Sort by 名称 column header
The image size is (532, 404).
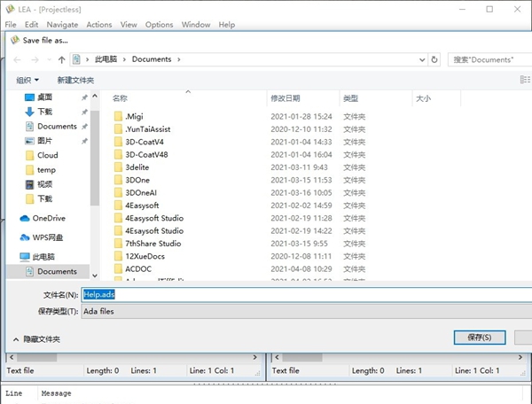coord(120,98)
